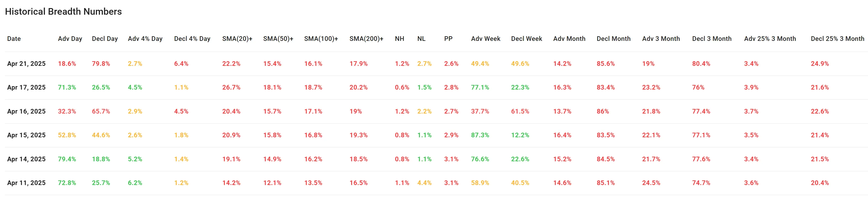Screen dimensions: 868x198
Task: Sort by the Adv Day column header
Action: click(70, 39)
